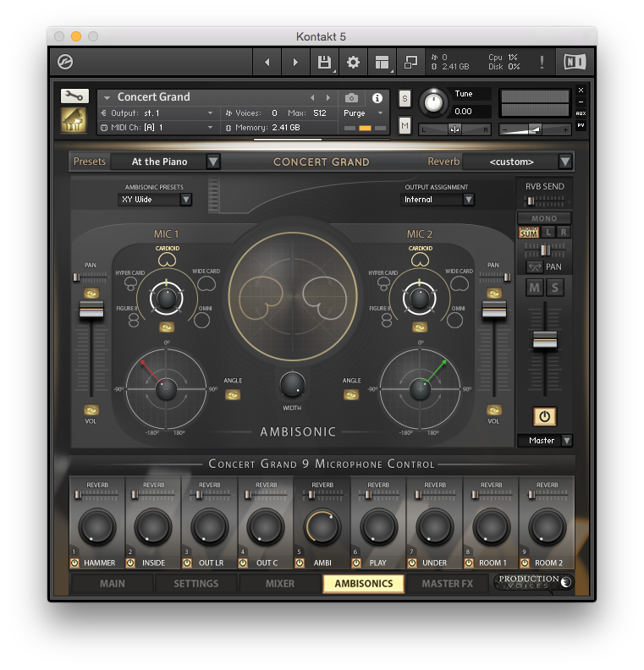Image resolution: width=644 pixels, height=670 pixels.
Task: Open instrument edit mode wrench icon
Action: click(x=74, y=96)
